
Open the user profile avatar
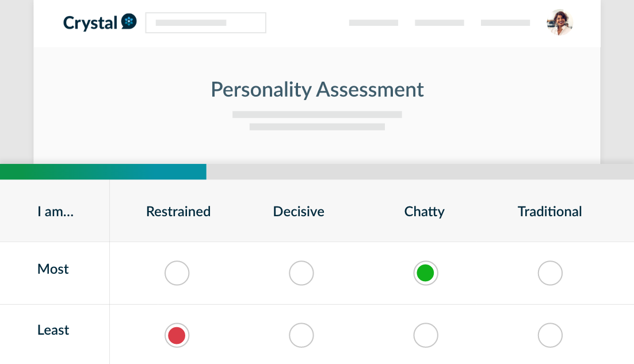(x=559, y=23)
